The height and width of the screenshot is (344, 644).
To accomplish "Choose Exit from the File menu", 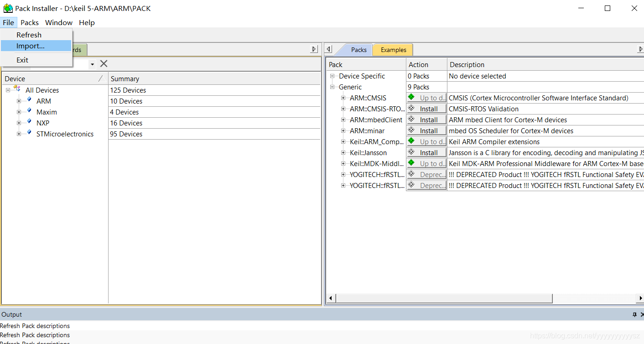I will 36,60.
